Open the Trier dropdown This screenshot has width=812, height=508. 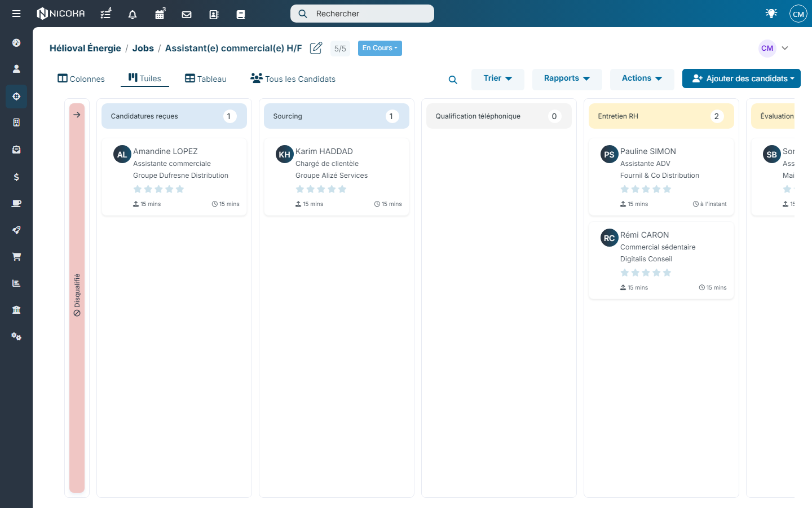(x=498, y=79)
